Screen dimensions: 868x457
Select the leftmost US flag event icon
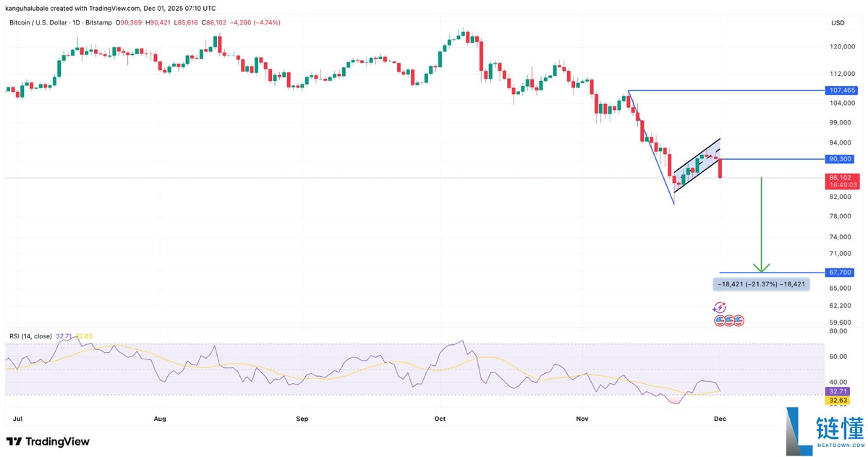[x=720, y=320]
